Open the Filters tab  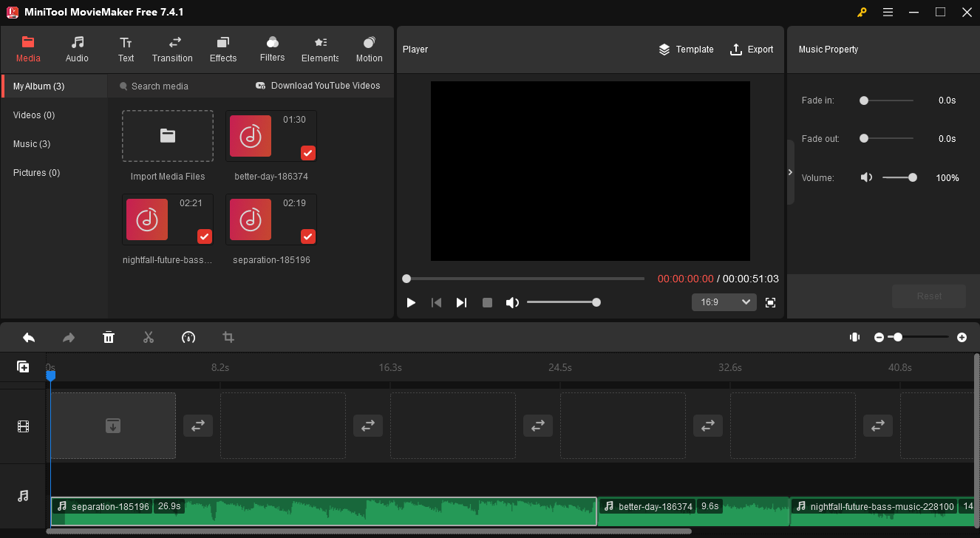[272, 49]
